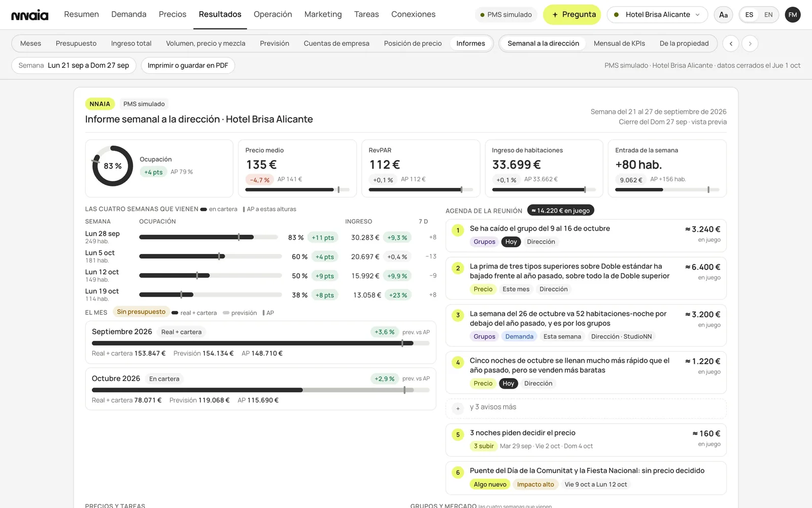Click agenda item number 4 badge
This screenshot has width=812, height=508.
458,363
